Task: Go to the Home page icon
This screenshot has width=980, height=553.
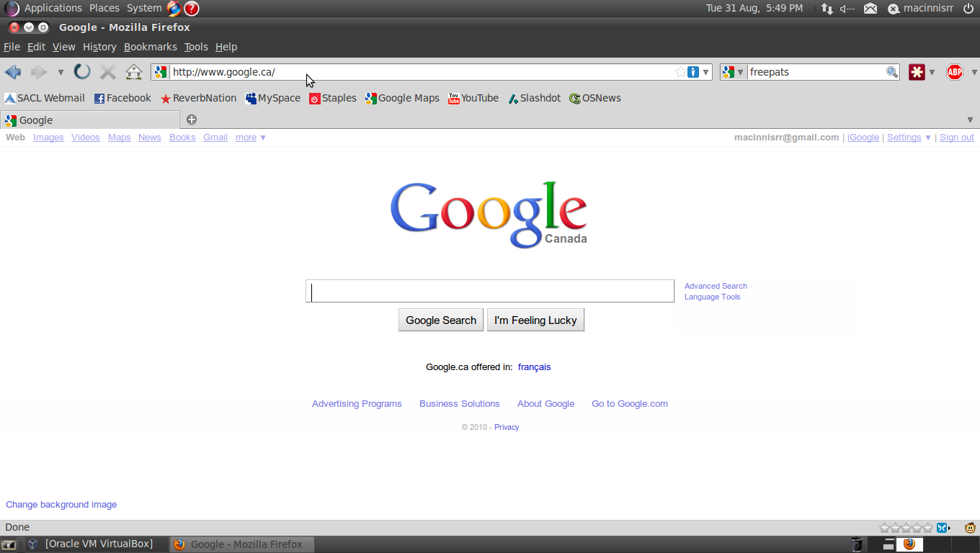Action: coord(134,72)
